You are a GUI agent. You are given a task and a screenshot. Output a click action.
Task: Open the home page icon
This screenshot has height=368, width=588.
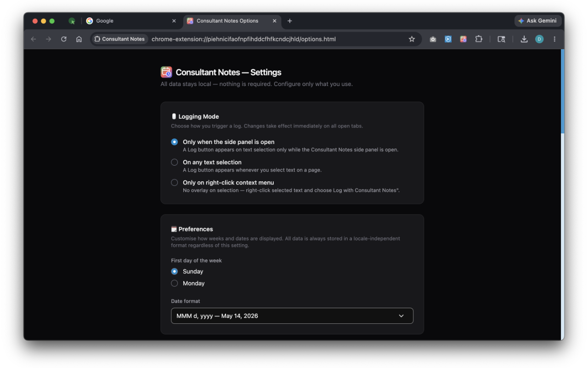tap(79, 39)
